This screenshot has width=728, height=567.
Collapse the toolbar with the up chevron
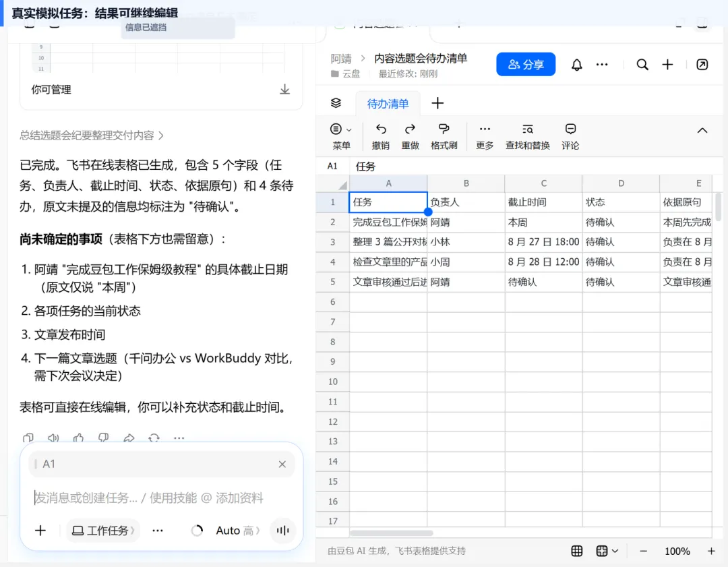(702, 131)
